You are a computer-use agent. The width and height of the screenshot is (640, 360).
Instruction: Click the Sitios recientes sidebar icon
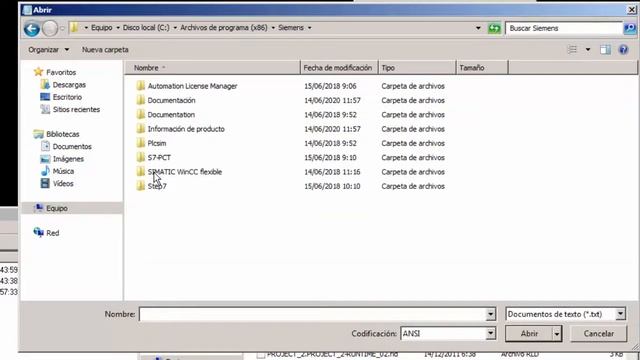[45, 109]
